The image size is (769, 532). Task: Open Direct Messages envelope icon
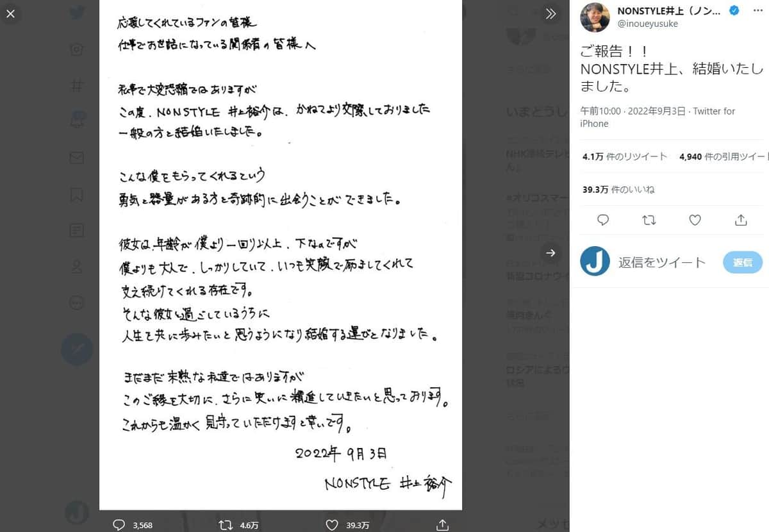[x=77, y=158]
